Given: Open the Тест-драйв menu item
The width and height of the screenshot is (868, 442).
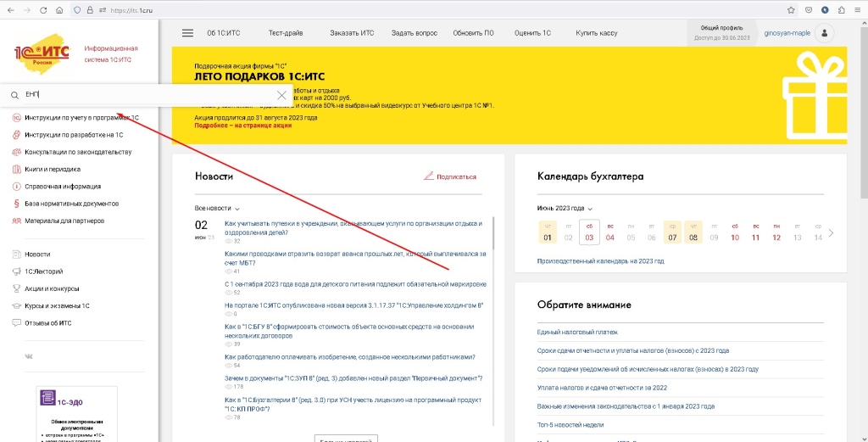Looking at the screenshot, I should (x=285, y=33).
